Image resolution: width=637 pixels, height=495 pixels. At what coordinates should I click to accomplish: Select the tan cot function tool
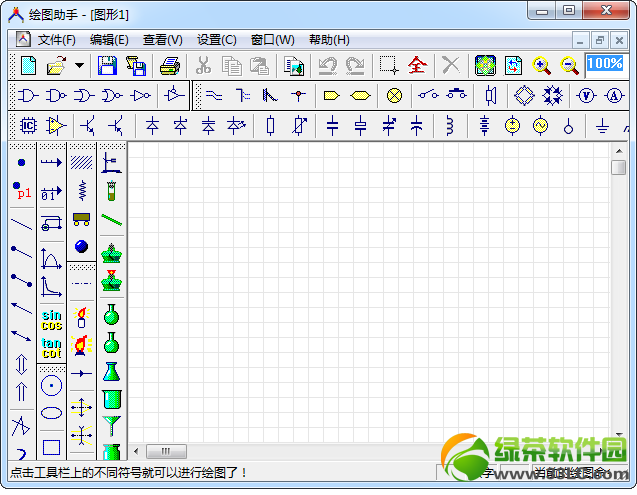pyautogui.click(x=51, y=348)
